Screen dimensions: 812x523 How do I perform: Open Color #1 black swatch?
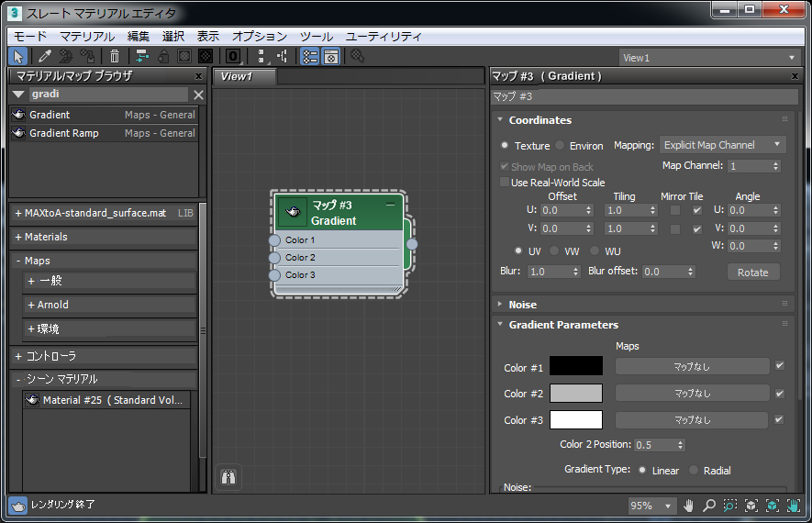[576, 365]
